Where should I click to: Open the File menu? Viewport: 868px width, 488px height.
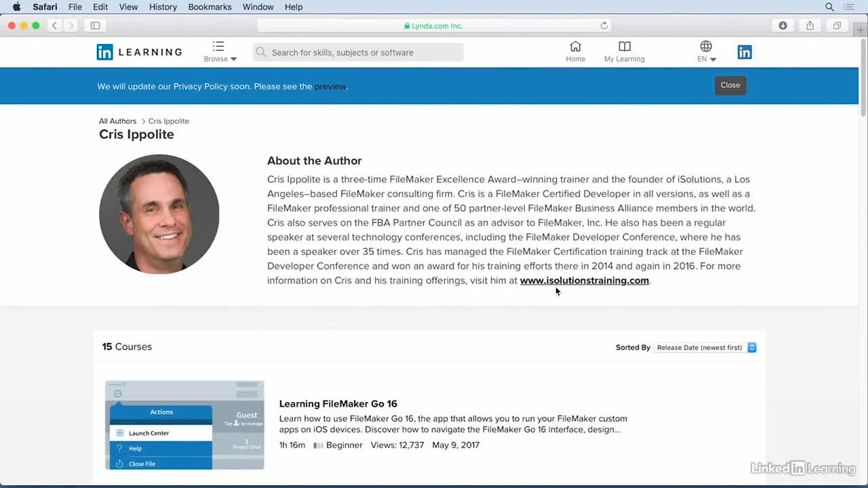tap(75, 7)
